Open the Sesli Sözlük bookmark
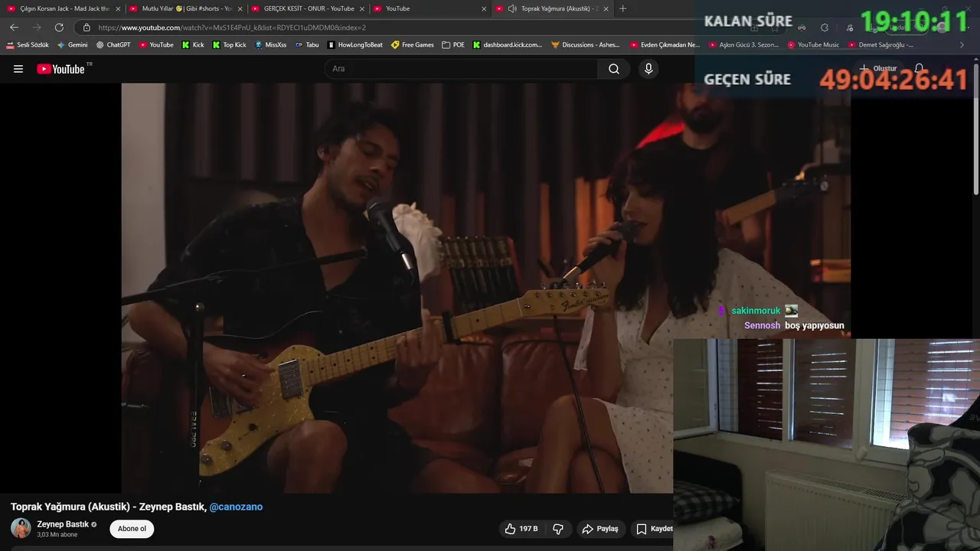The image size is (980, 551). point(28,45)
